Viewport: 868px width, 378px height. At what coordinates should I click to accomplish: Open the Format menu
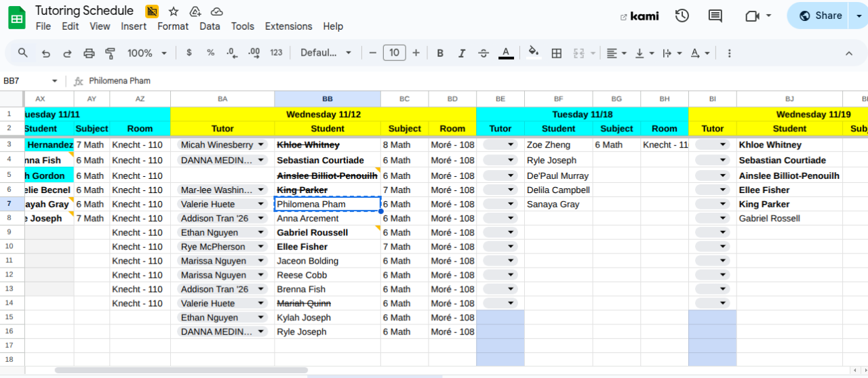(x=173, y=26)
